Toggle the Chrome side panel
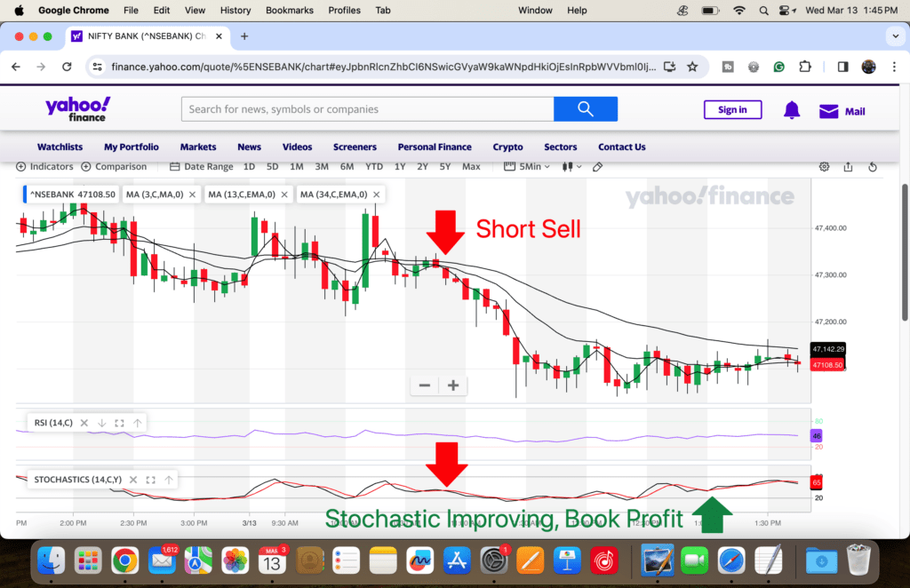Screen dimensions: 910x588 coord(842,67)
